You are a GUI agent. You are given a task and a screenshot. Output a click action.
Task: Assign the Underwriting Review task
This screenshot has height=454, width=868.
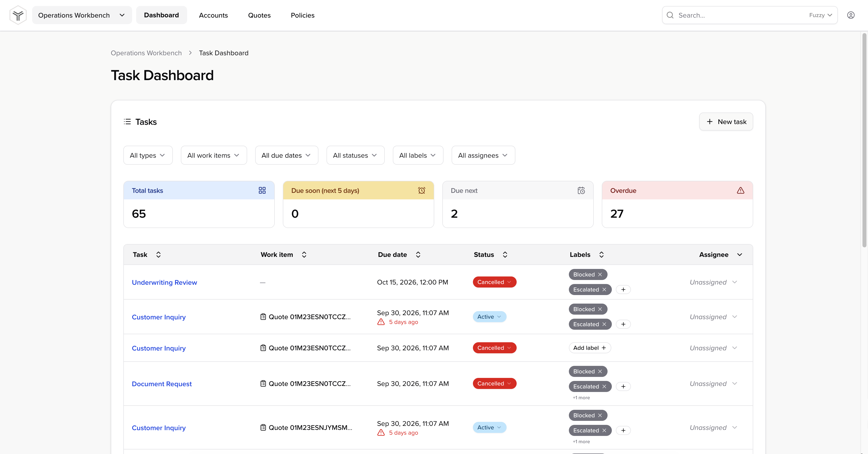pyautogui.click(x=713, y=282)
